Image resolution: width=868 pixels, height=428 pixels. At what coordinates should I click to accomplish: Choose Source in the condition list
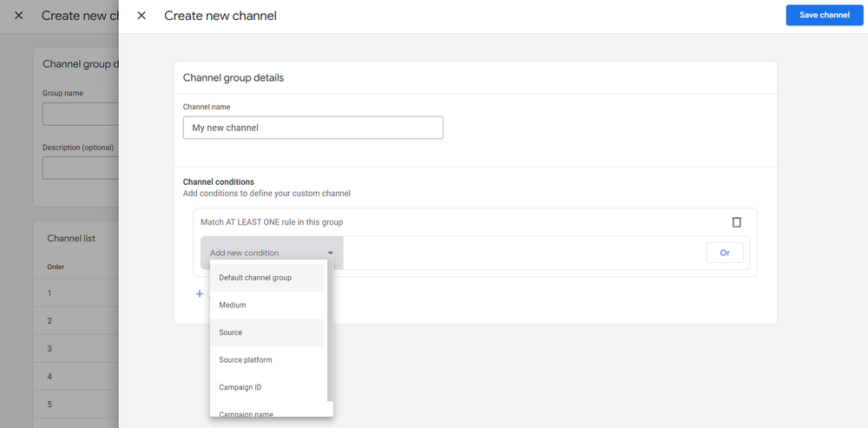(266, 333)
